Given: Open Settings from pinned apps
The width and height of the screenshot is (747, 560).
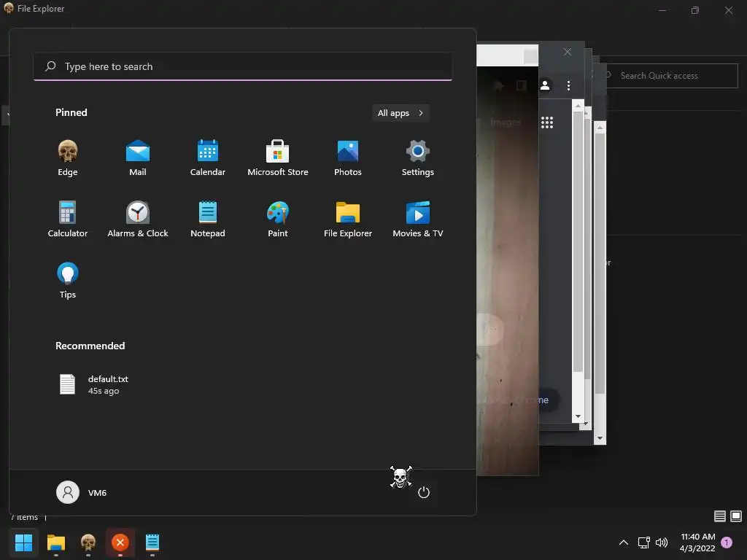Looking at the screenshot, I should pyautogui.click(x=418, y=158).
